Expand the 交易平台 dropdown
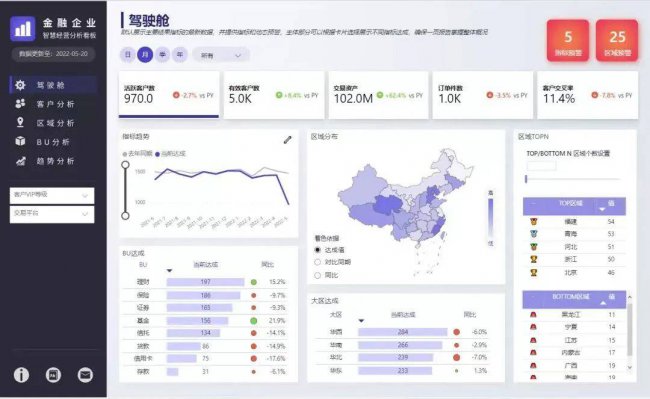Screen dimensions: 650x399 pos(52,214)
